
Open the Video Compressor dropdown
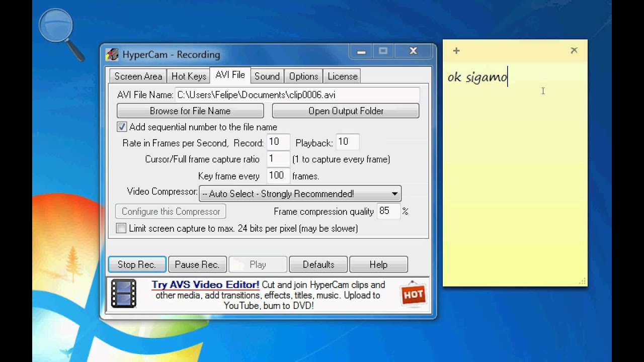tap(300, 194)
